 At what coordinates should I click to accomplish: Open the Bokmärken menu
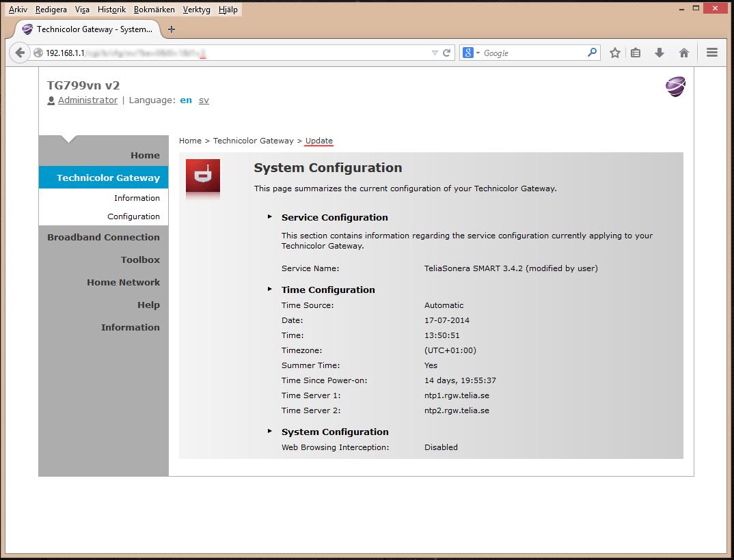point(154,10)
